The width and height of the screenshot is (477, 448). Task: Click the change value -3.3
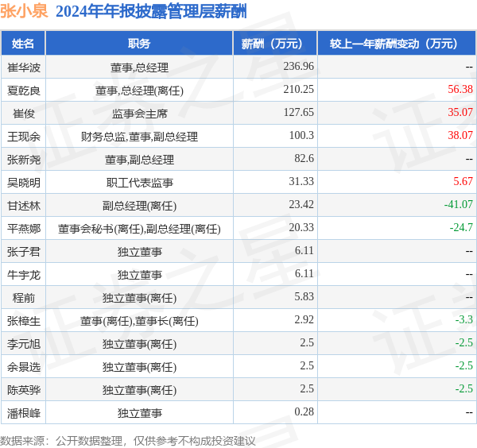464,320
